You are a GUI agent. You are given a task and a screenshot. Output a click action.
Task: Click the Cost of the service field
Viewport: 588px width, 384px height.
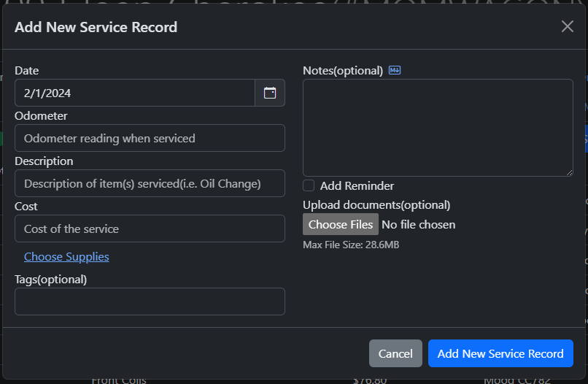click(x=150, y=229)
